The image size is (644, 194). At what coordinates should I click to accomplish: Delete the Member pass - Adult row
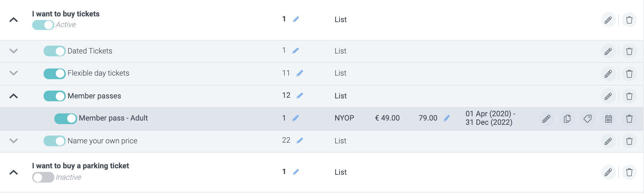629,119
